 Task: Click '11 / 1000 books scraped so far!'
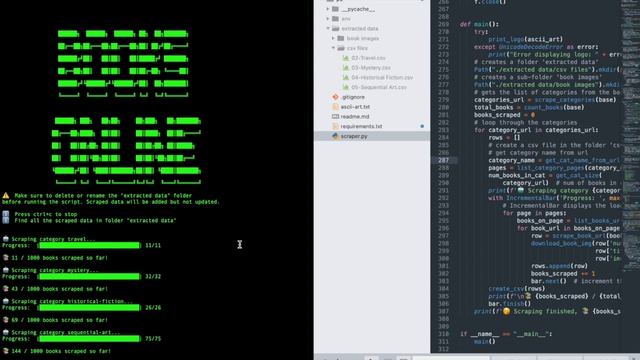[59, 258]
